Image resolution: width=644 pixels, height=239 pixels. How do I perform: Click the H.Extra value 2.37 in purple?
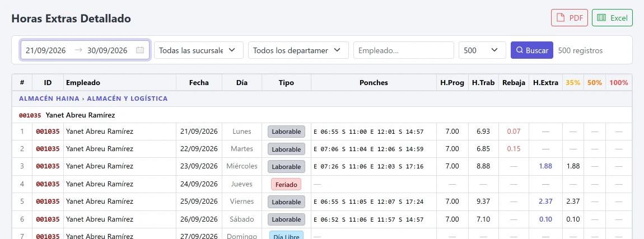click(546, 201)
